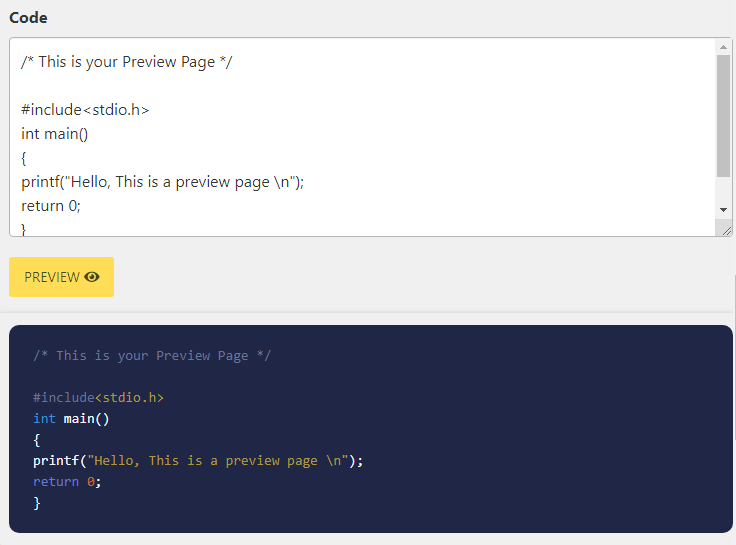Click blank second line in code textarea

pyautogui.click(x=361, y=86)
